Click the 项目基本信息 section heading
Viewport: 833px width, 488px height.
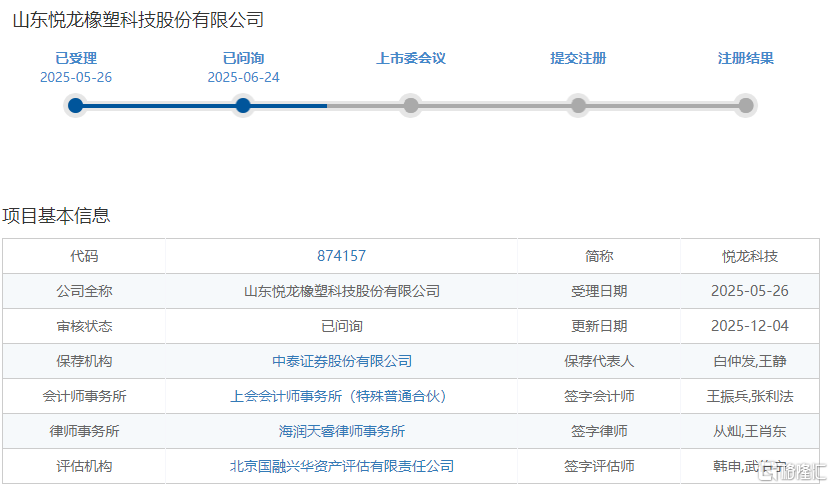56,215
